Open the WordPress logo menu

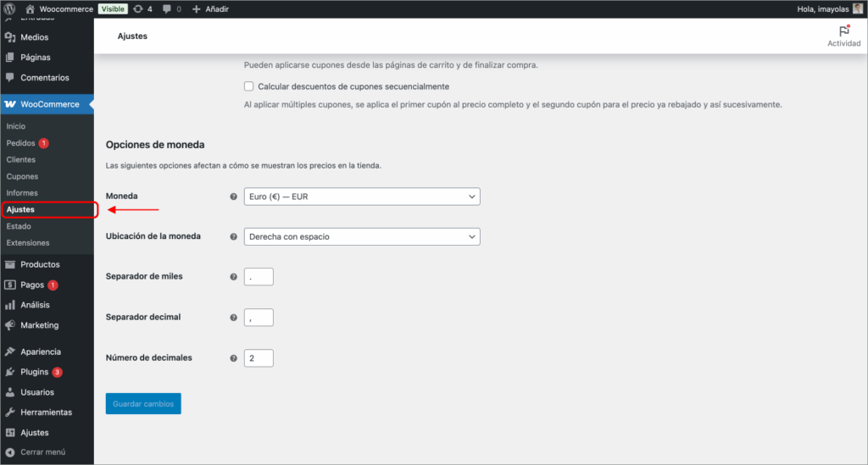9,8
